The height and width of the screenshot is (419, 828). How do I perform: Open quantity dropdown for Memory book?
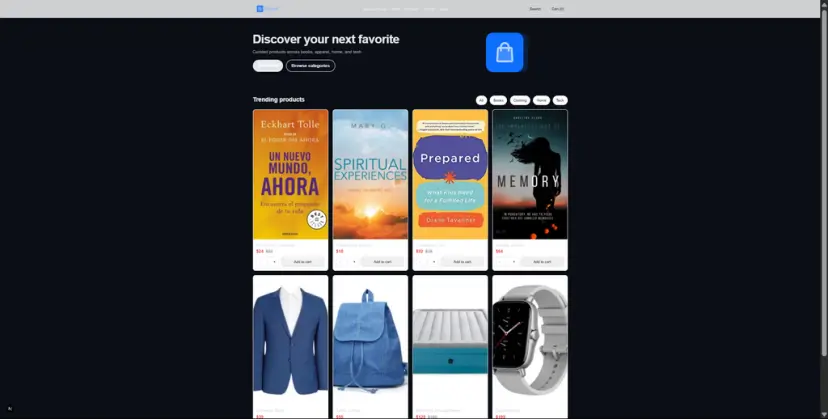click(507, 262)
